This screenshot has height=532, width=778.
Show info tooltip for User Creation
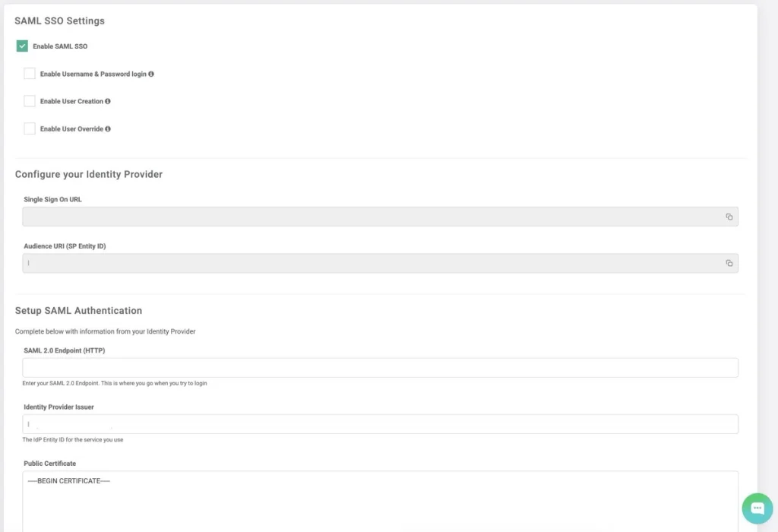pyautogui.click(x=108, y=101)
